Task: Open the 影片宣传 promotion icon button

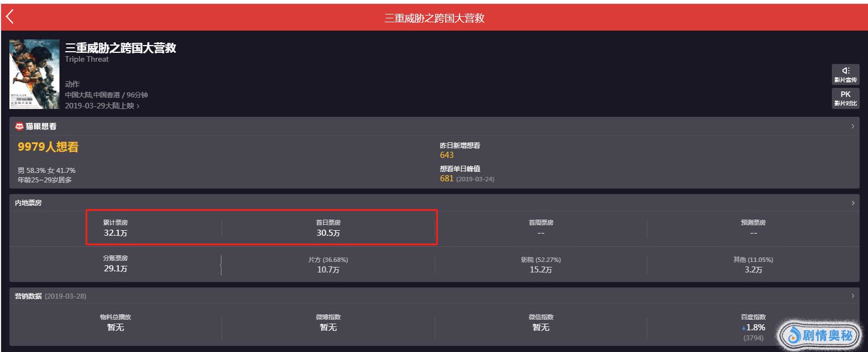Action: (x=845, y=74)
